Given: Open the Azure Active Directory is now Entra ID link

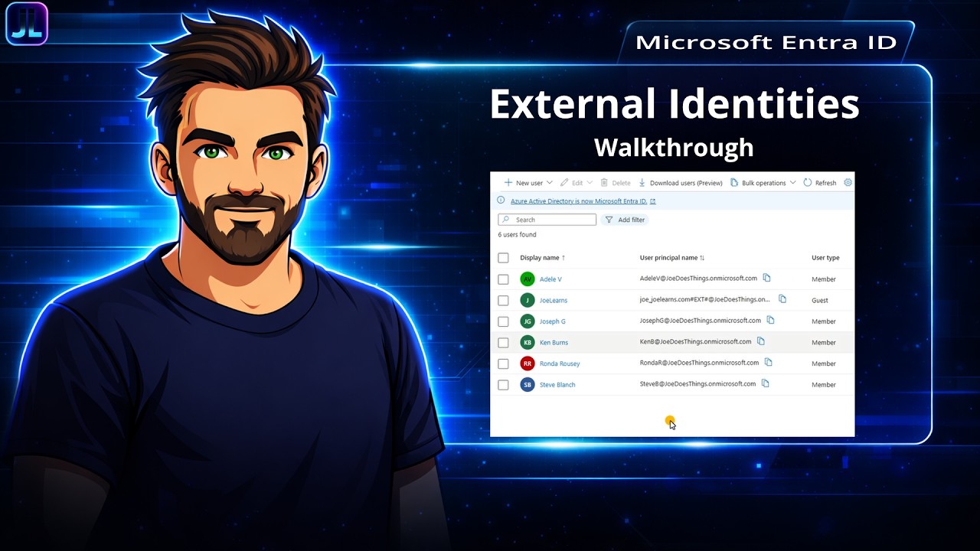Looking at the screenshot, I should 579,201.
